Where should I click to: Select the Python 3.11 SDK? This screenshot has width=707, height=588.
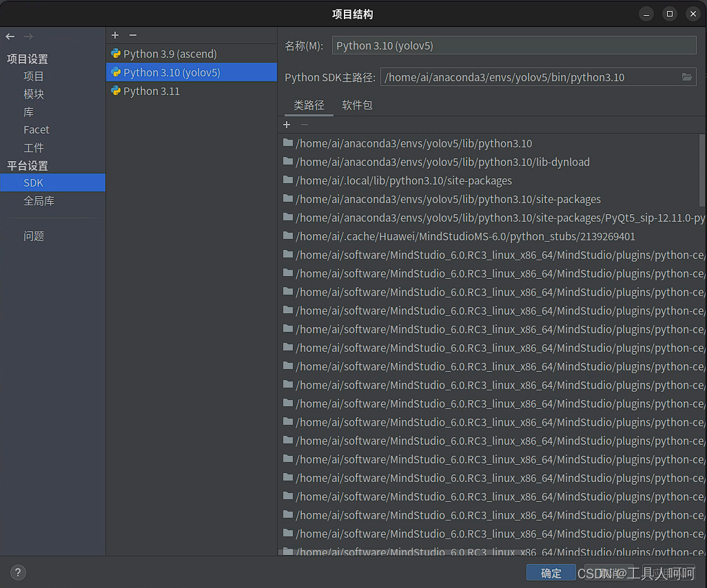192,91
